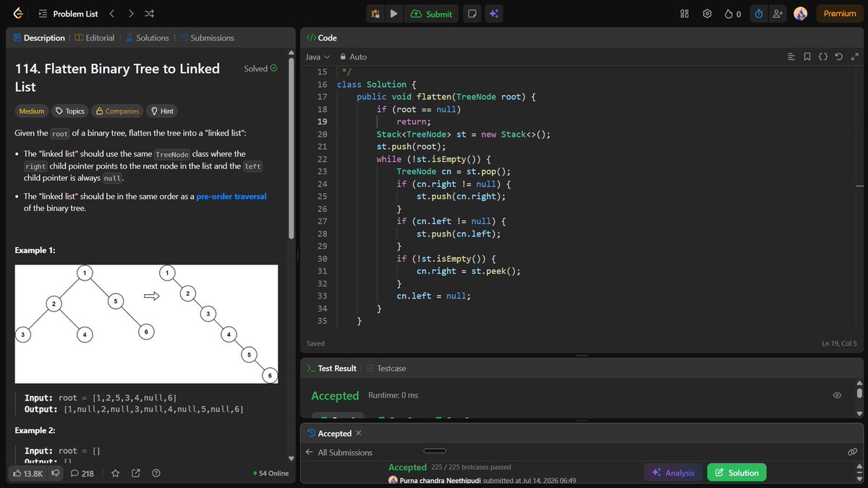Open the Problem List panel
Image resolution: width=868 pixels, height=488 pixels.
68,14
